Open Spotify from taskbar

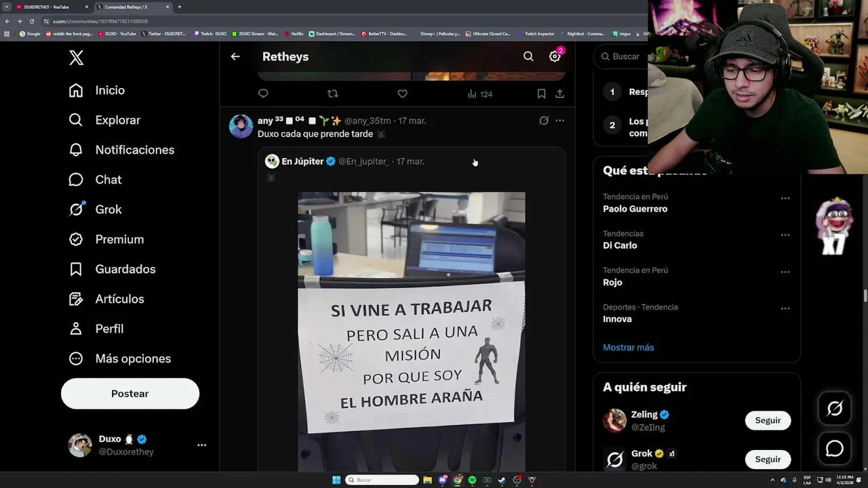tap(473, 480)
